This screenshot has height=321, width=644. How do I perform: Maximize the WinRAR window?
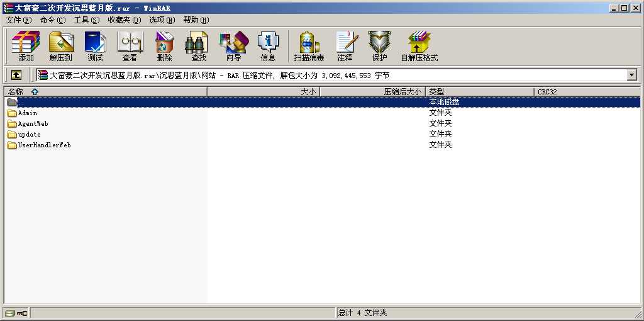click(x=625, y=8)
